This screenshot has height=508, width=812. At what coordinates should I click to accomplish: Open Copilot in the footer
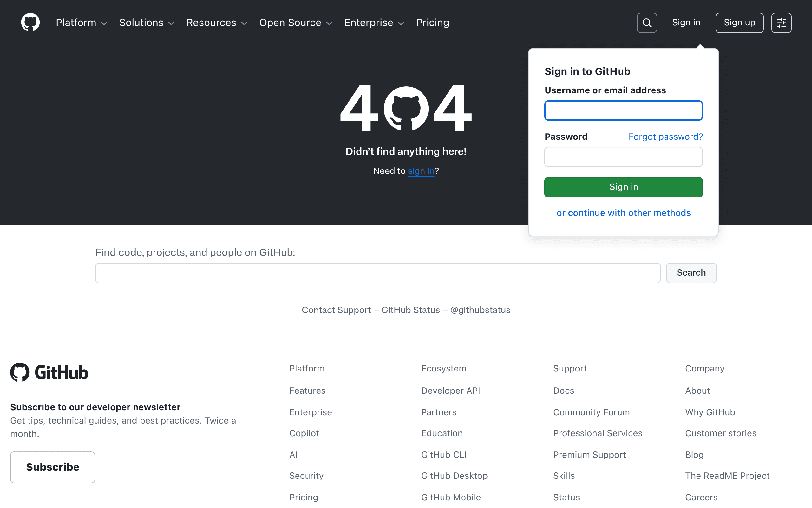coord(304,433)
